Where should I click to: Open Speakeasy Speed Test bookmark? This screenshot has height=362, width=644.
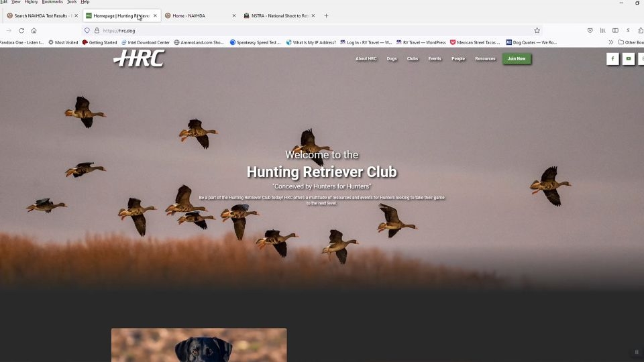pos(255,42)
